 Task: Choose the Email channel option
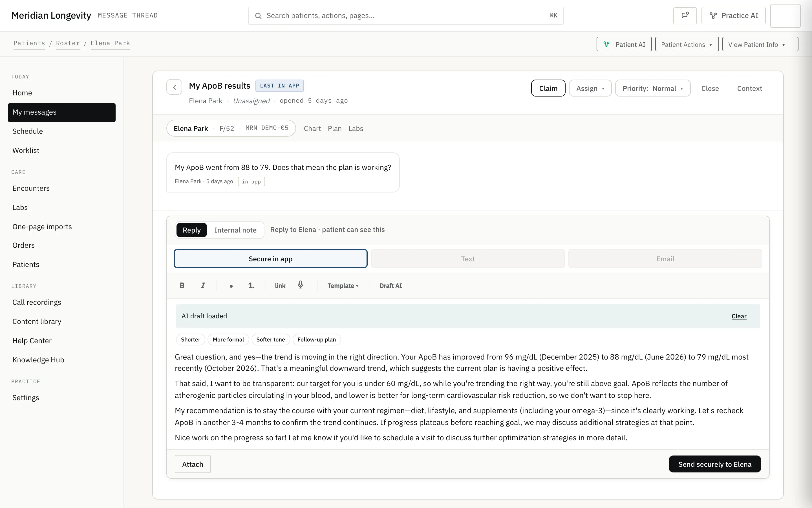tap(665, 259)
